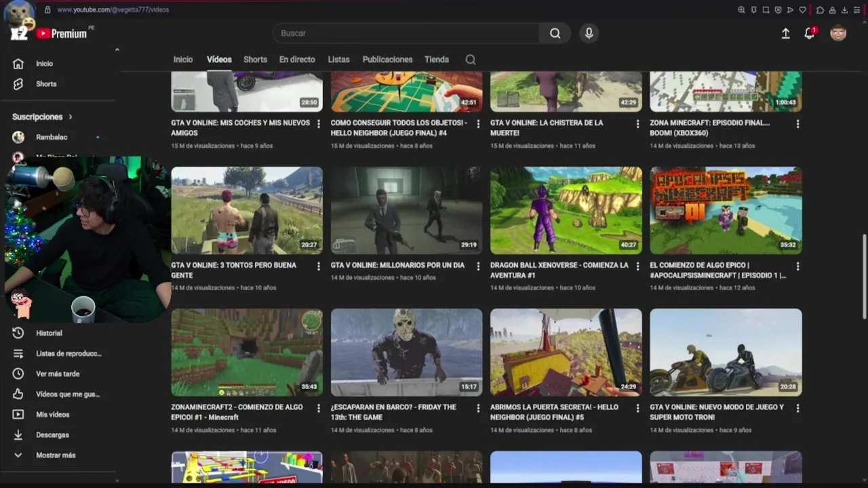Play the Friday the 13th Jason thumbnail
The width and height of the screenshot is (868, 488).
click(406, 352)
